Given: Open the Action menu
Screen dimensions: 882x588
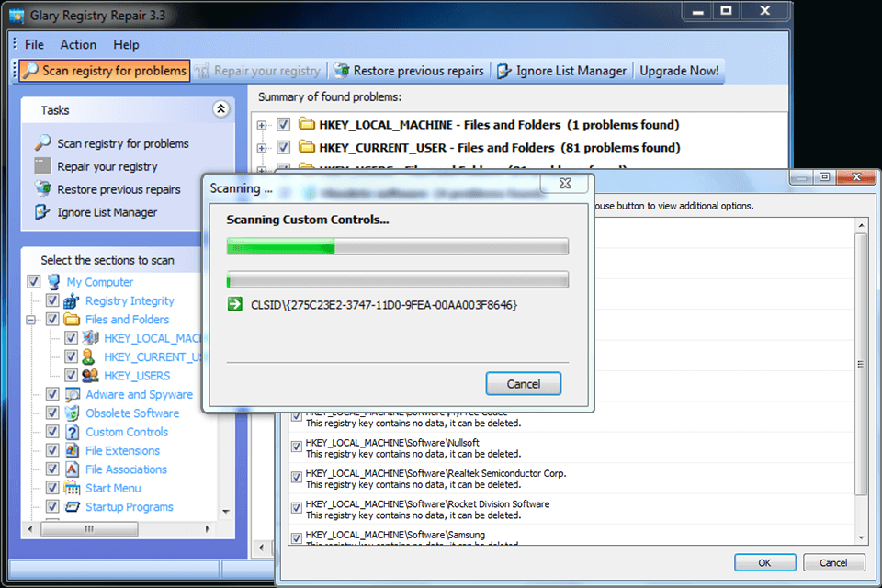Looking at the screenshot, I should coord(78,44).
